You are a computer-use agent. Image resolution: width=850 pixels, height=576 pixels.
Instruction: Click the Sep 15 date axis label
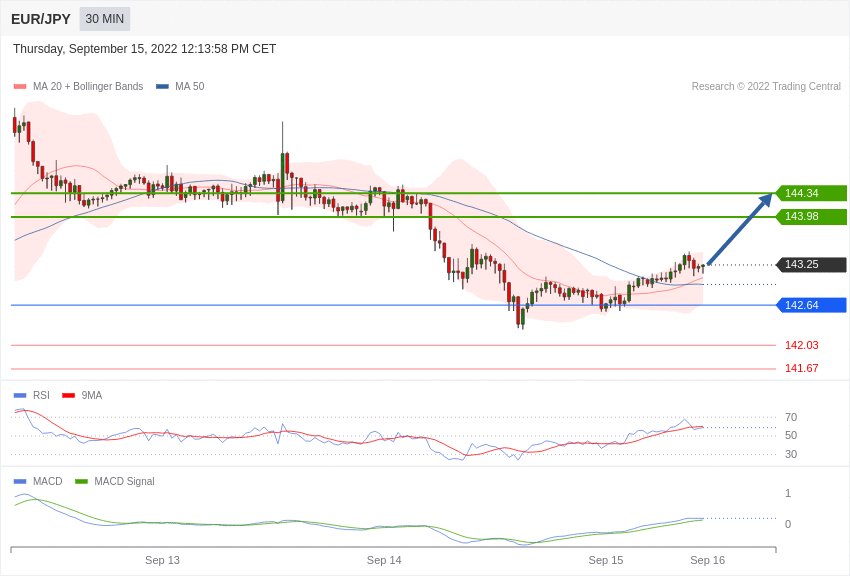click(x=606, y=560)
